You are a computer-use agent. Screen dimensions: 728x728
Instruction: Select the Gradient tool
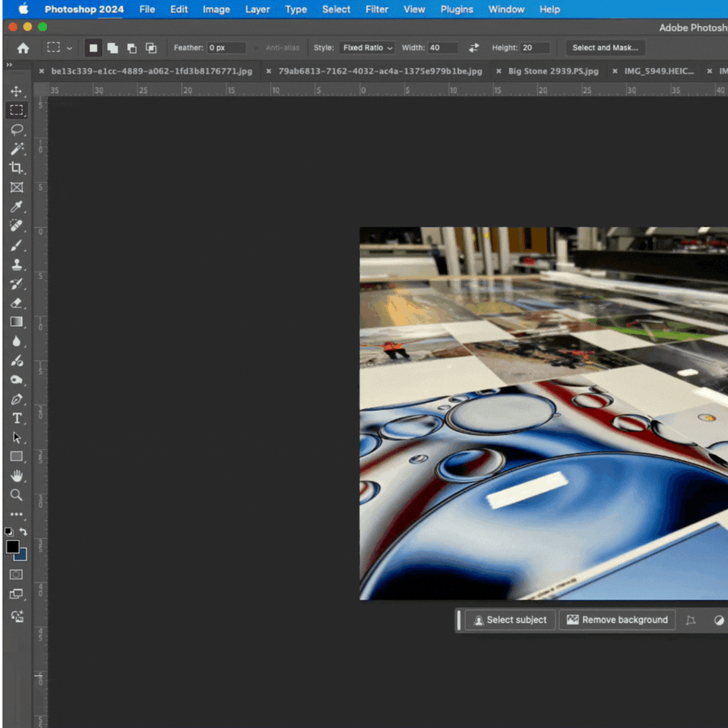click(x=17, y=322)
